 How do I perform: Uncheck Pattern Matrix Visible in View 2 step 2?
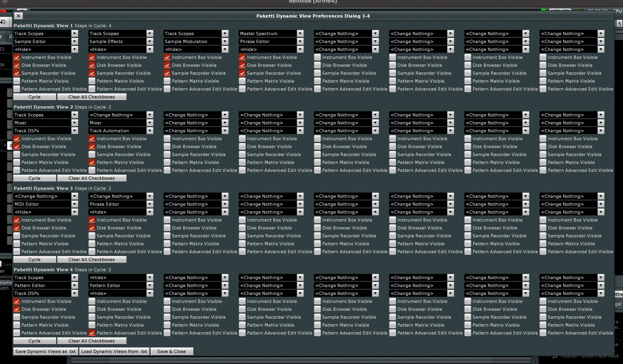92,162
